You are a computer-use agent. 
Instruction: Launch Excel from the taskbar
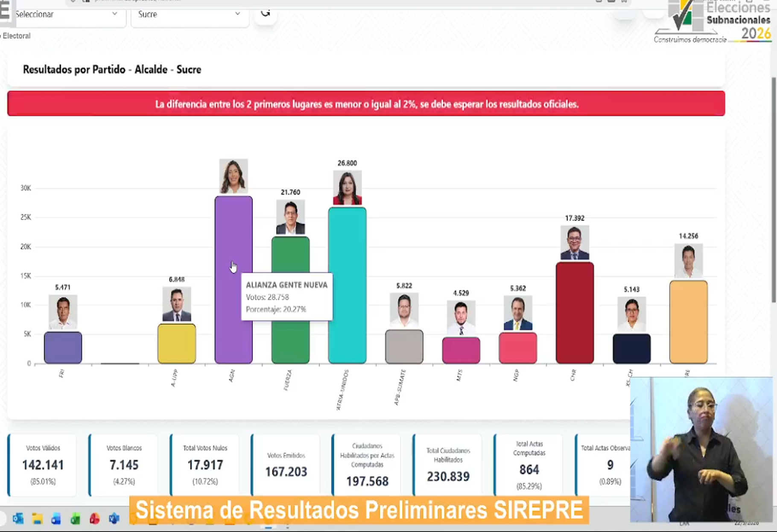coord(75,519)
